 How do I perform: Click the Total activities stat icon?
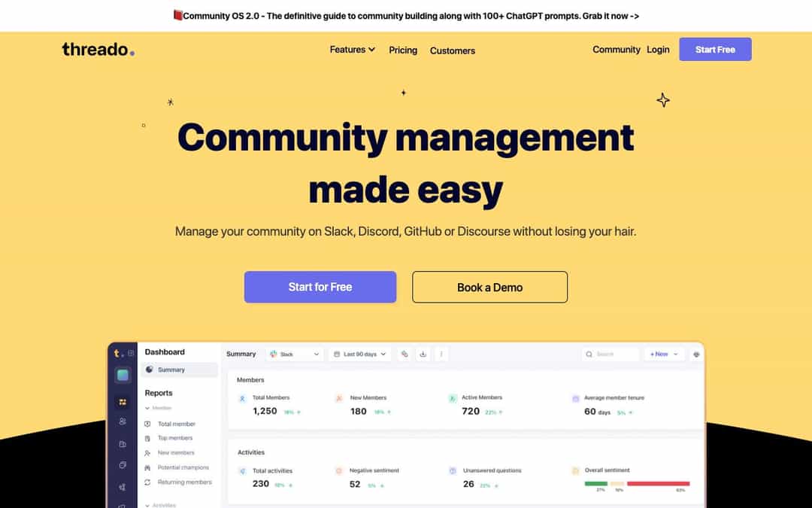tap(242, 471)
